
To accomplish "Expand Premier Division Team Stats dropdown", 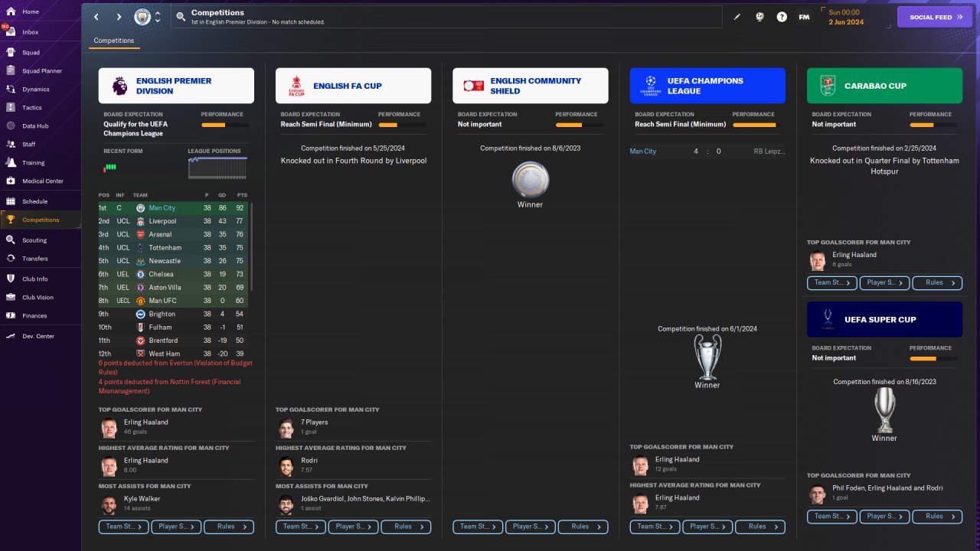I will (124, 527).
